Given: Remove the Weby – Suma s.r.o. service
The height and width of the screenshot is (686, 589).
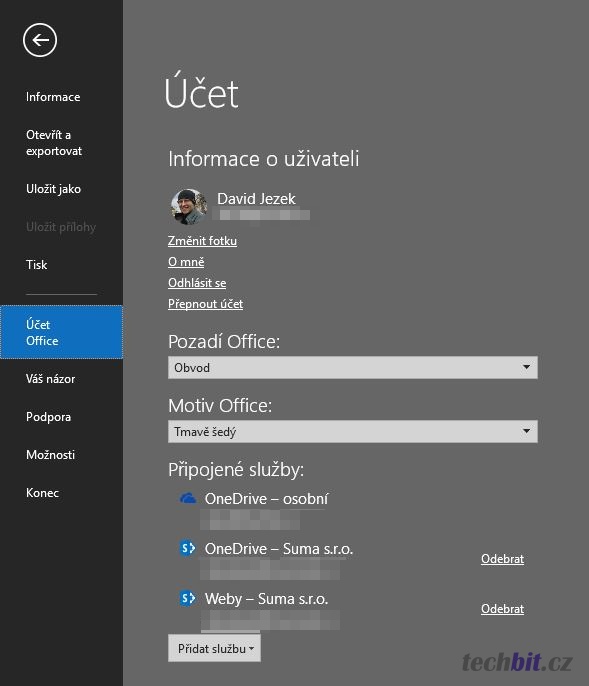Looking at the screenshot, I should pos(502,609).
